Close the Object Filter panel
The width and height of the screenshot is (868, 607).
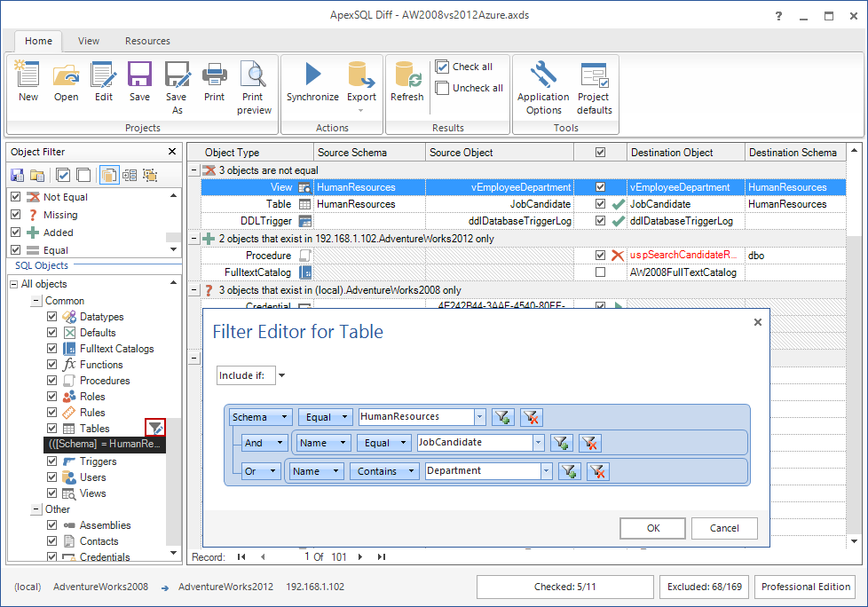172,151
